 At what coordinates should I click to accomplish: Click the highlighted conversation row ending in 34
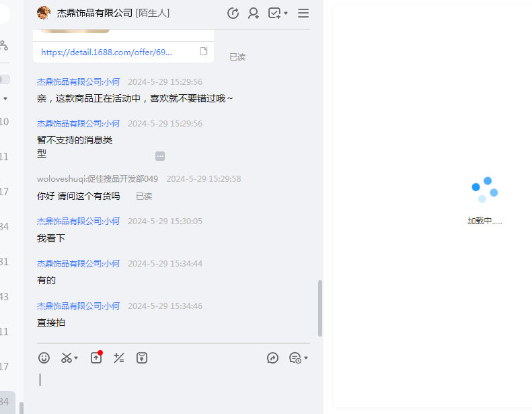(x=7, y=402)
